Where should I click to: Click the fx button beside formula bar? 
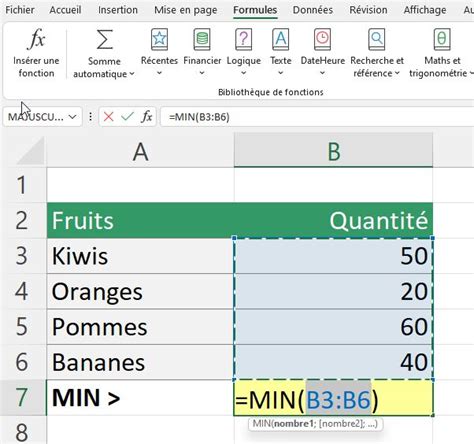point(147,117)
